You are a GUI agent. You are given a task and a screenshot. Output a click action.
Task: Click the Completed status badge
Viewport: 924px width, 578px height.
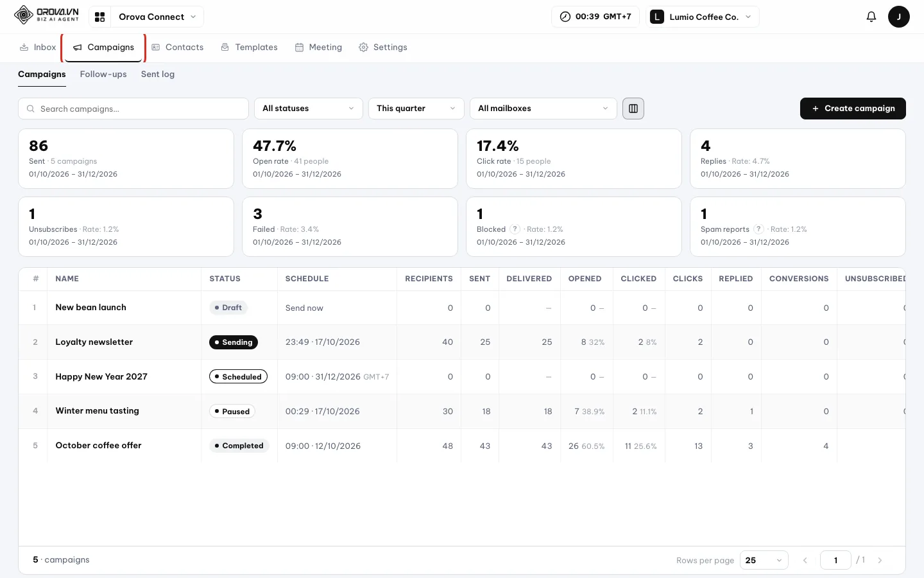239,446
